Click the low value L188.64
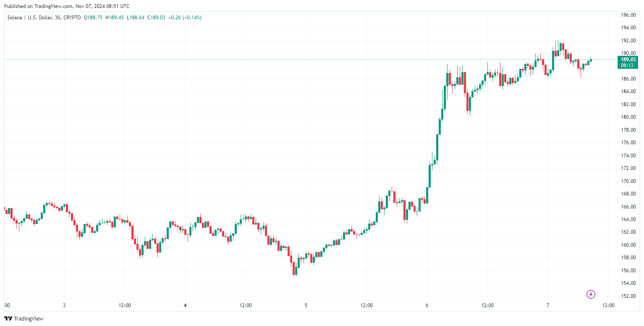 click(x=135, y=18)
